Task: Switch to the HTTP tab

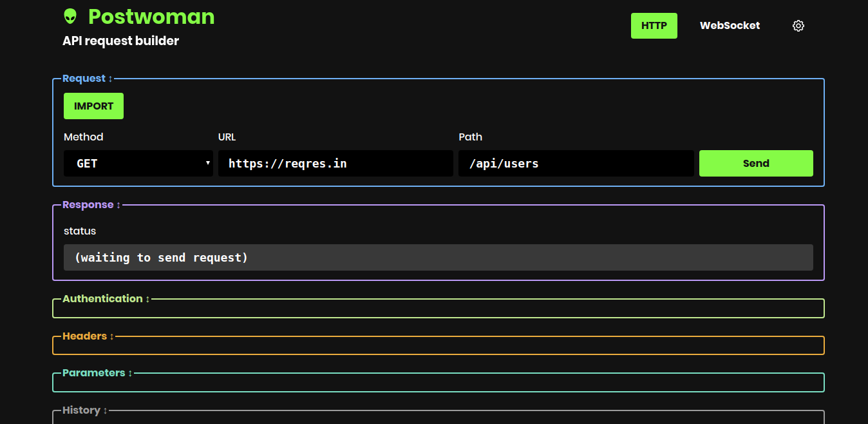Action: 654,26
